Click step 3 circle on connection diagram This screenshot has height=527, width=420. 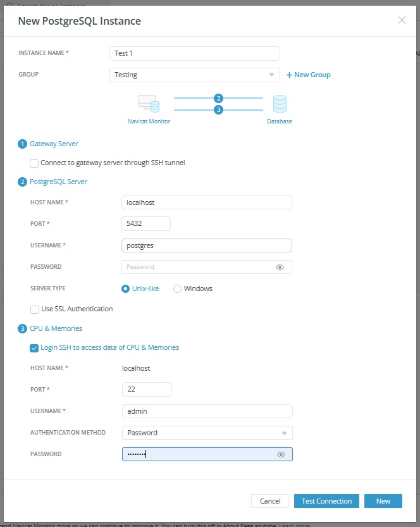pos(218,109)
